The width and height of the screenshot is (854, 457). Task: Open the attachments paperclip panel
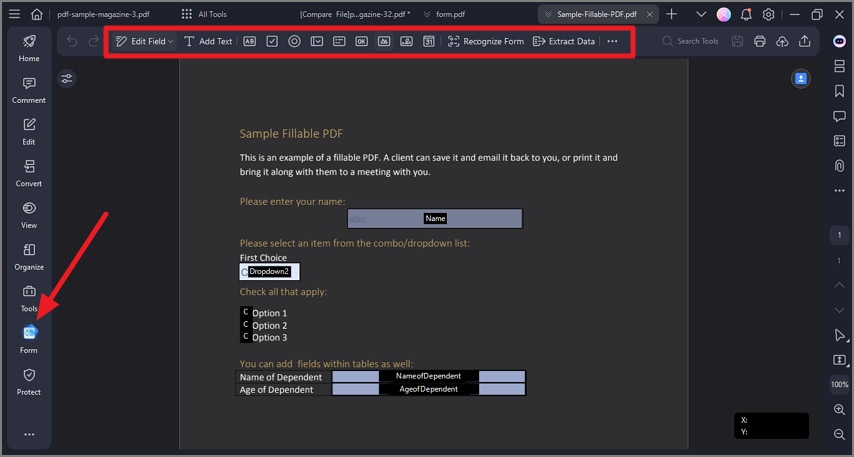click(x=839, y=166)
